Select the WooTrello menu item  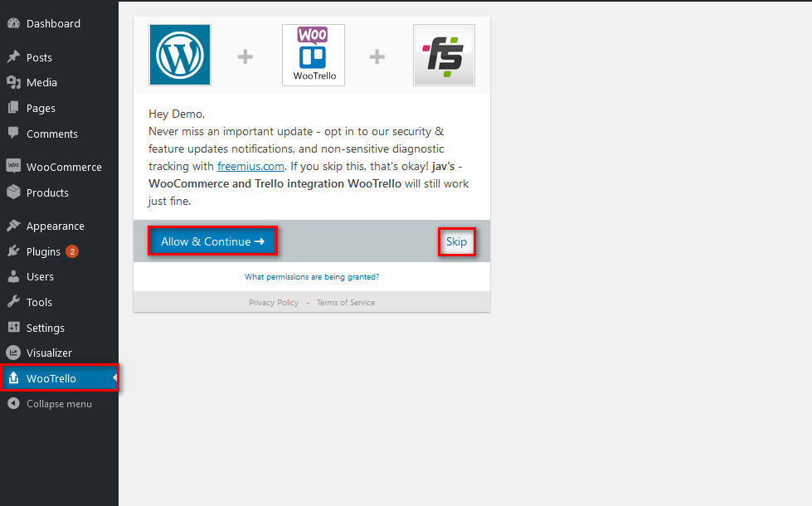point(59,378)
